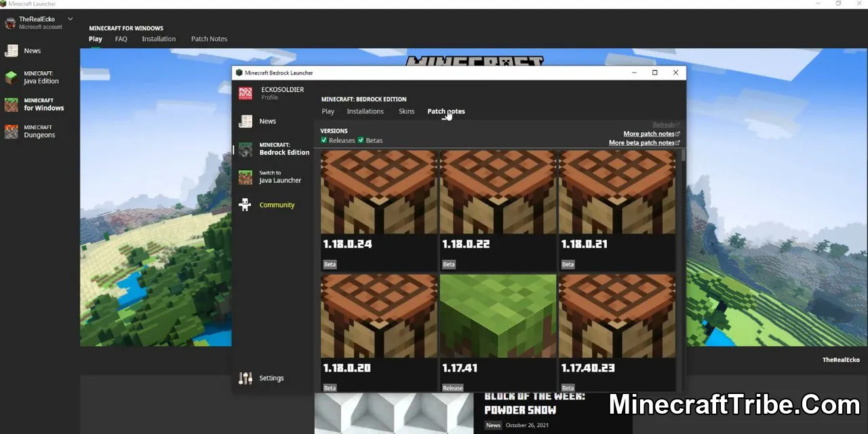Open the More patch notes link

point(652,134)
